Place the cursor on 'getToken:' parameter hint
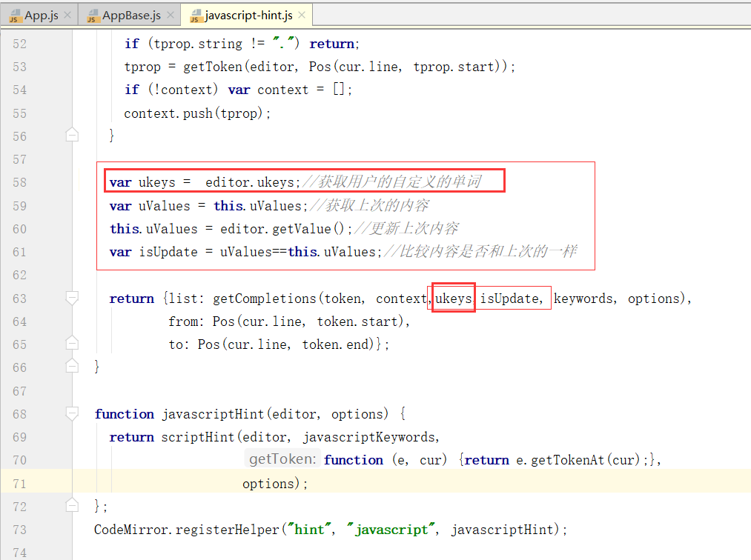Screen dimensions: 751x560 282,459
